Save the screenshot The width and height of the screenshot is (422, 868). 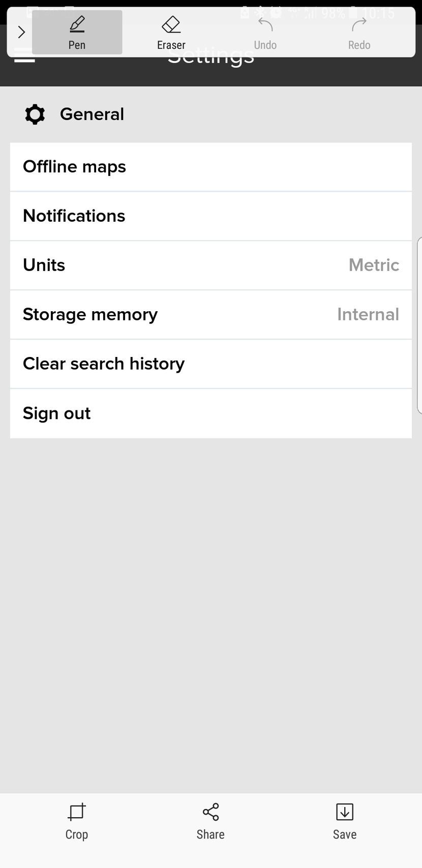(x=344, y=821)
